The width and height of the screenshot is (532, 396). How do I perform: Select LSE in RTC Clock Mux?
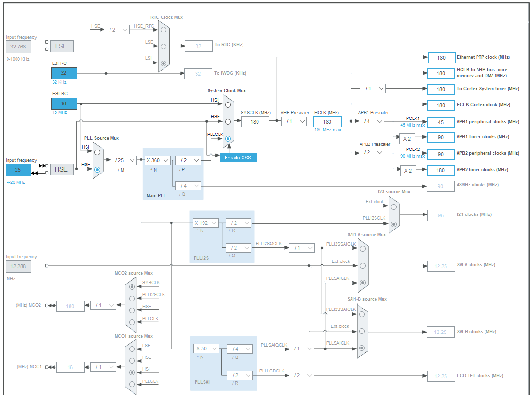[x=164, y=46]
